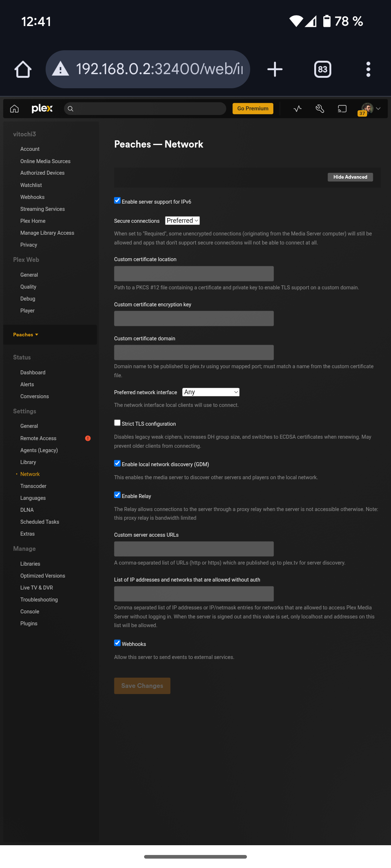Open the browser tab switcher showing 83
This screenshot has width=391, height=868.
[x=323, y=69]
